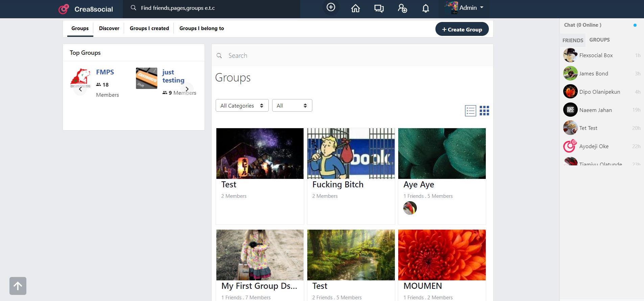Click the fireworks Test group thumbnail
Viewport: 644px width, 301px height.
tap(260, 154)
